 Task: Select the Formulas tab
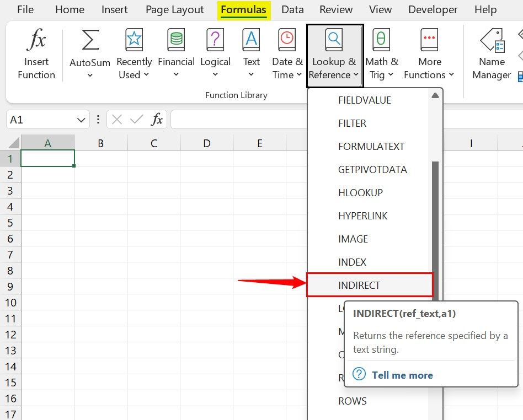coord(244,10)
